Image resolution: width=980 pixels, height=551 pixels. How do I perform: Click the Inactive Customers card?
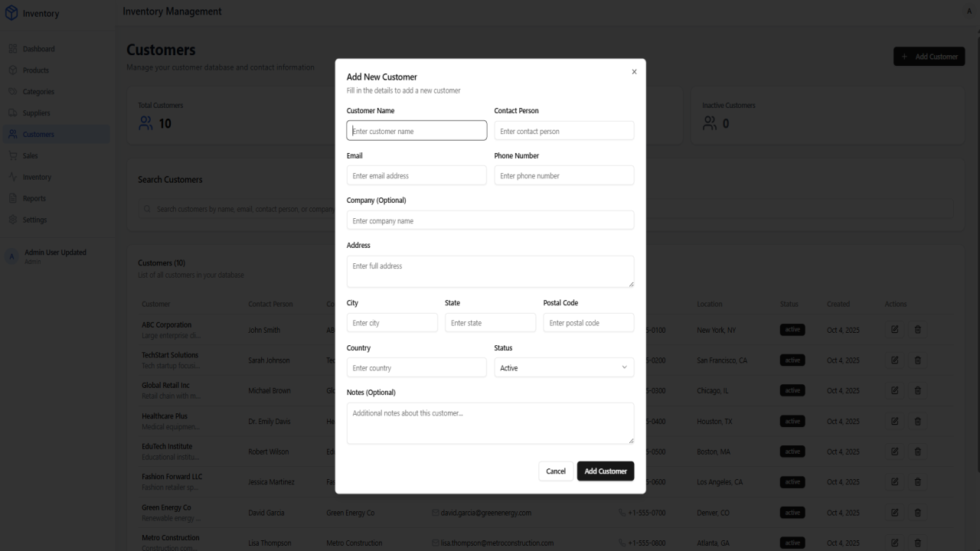pyautogui.click(x=828, y=115)
